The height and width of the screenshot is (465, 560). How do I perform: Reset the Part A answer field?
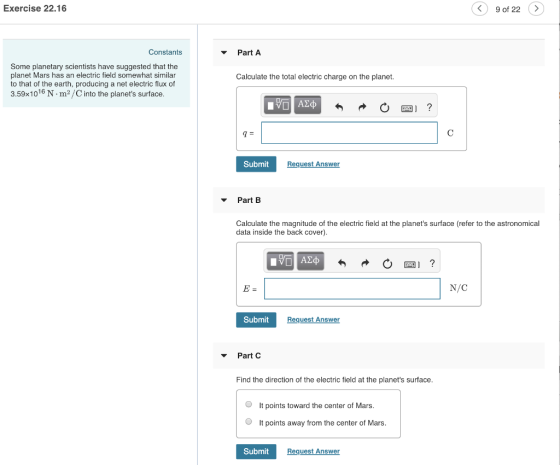tap(384, 107)
